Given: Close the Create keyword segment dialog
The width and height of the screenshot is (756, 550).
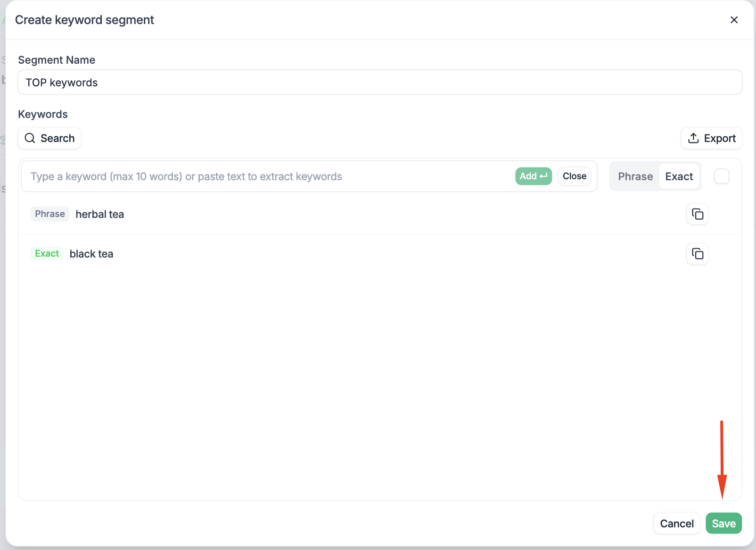Looking at the screenshot, I should [734, 20].
